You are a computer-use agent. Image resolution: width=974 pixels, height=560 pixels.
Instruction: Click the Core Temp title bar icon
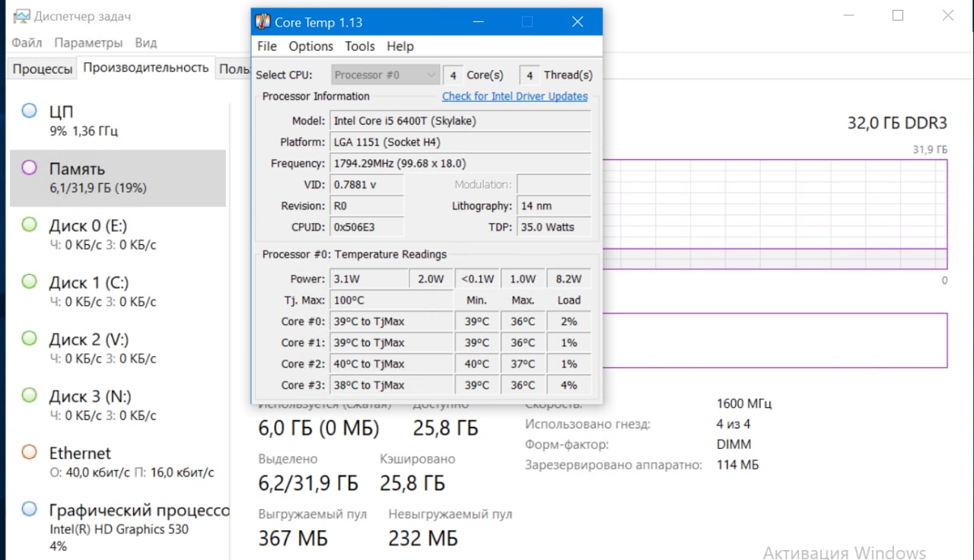263,22
